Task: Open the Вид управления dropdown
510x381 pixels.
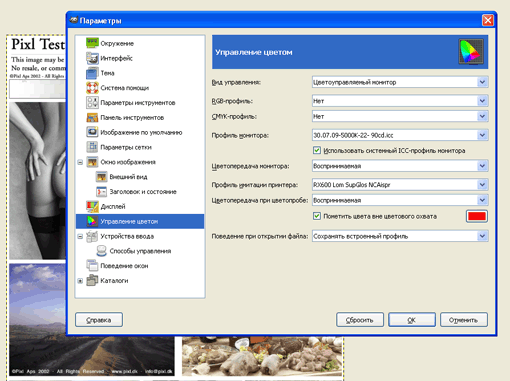Action: pos(400,82)
